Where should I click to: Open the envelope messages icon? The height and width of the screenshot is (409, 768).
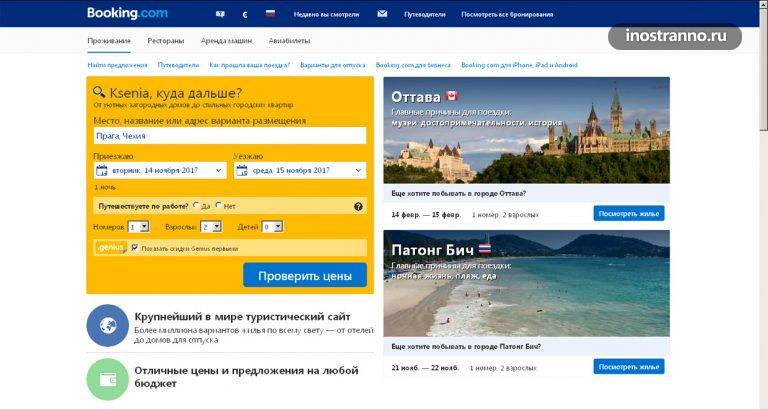[382, 14]
